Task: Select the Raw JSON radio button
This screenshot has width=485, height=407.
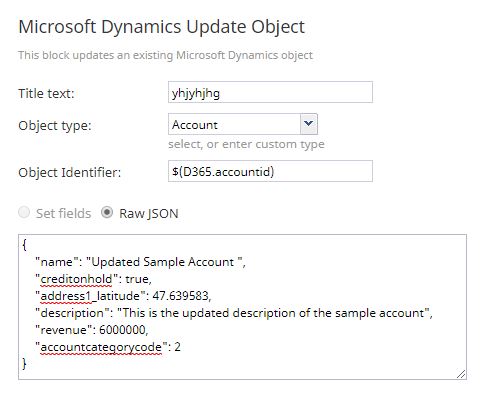Action: point(107,213)
